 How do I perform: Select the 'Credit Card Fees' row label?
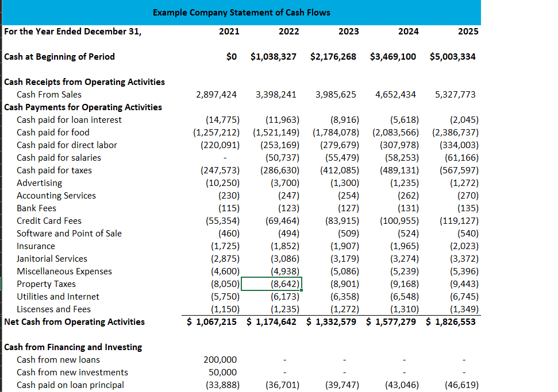pyautogui.click(x=49, y=221)
